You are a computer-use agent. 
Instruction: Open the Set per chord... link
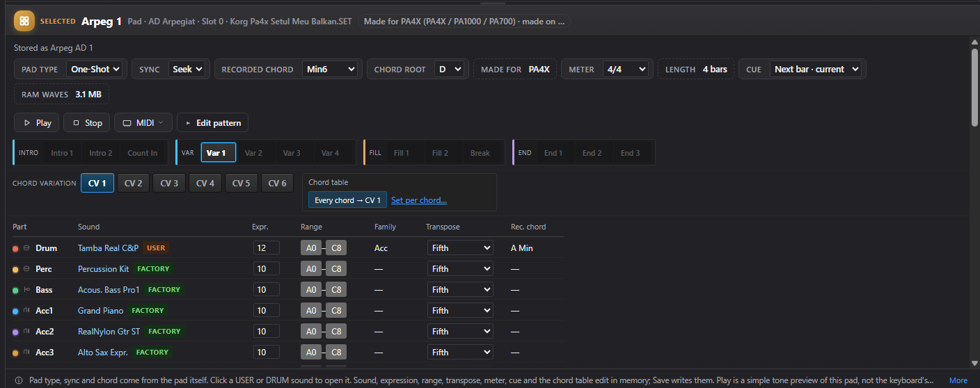(419, 200)
